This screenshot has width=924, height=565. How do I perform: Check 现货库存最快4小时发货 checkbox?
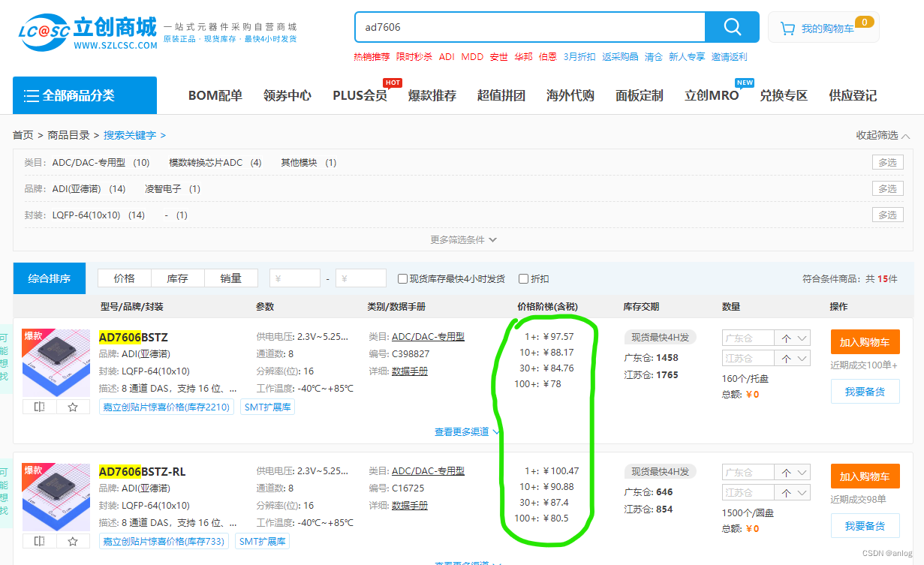403,278
